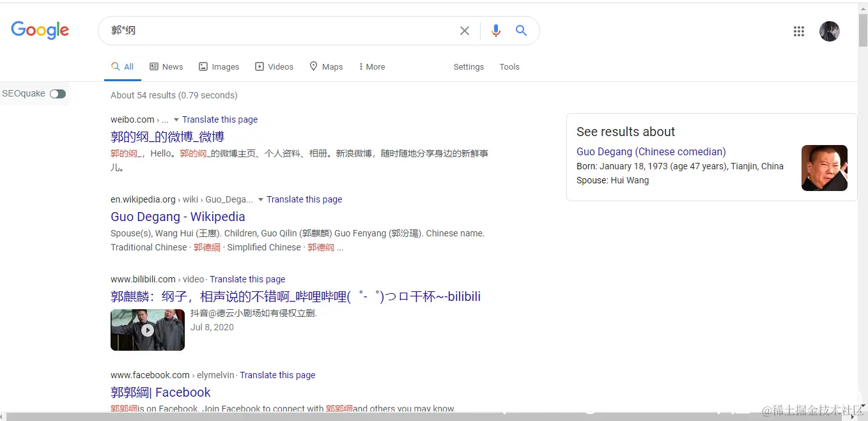
Task: Open the Guo Degang Wikipedia result
Action: (x=178, y=217)
